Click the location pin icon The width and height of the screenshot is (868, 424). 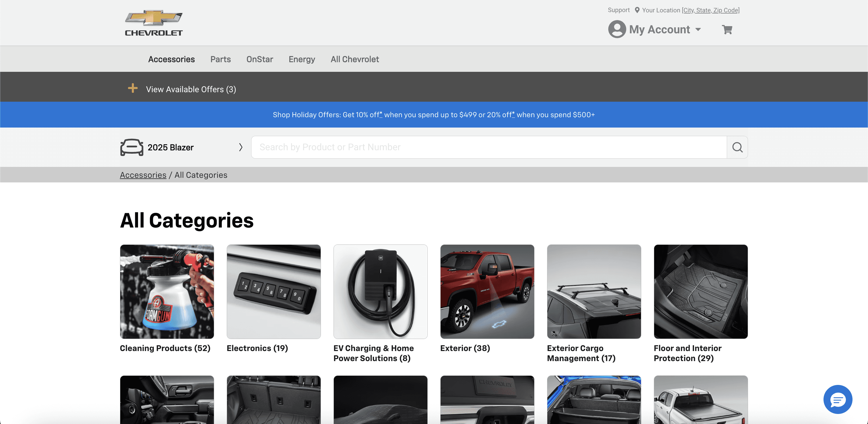[x=637, y=10]
